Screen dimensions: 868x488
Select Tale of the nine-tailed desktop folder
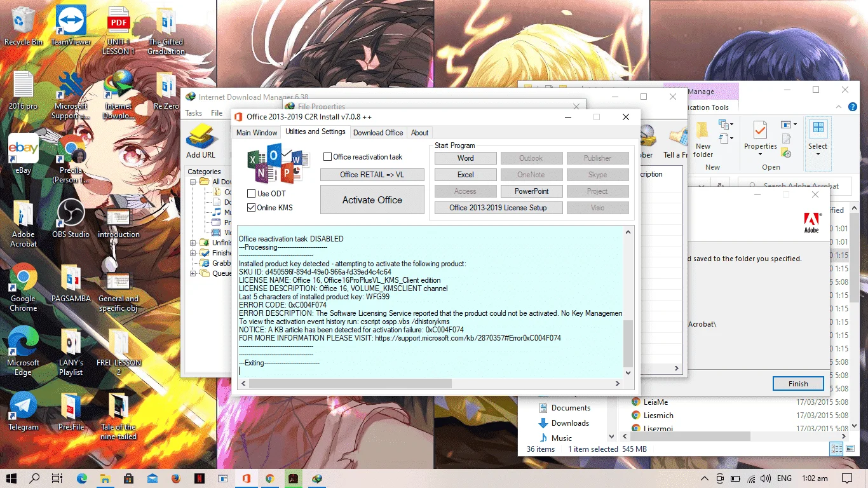tap(118, 416)
